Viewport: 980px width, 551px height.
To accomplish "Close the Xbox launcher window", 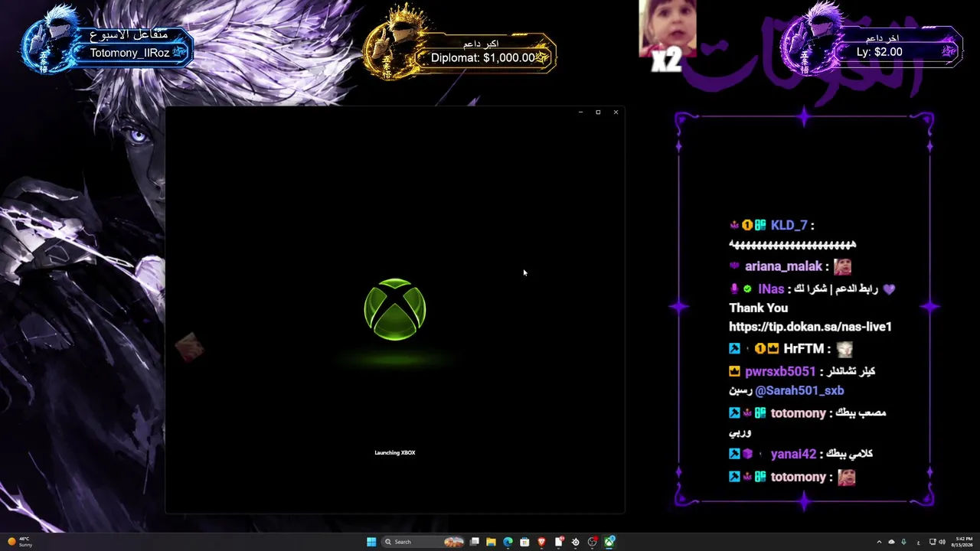I will (616, 112).
